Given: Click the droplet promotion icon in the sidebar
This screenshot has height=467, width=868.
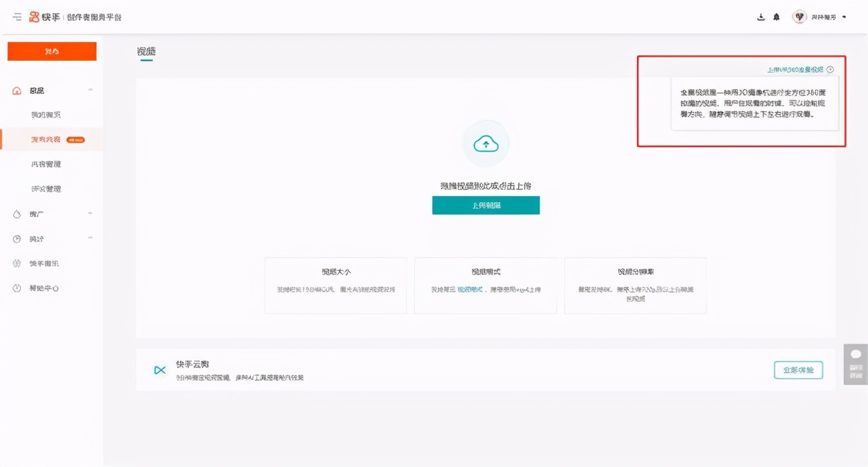Looking at the screenshot, I should pos(17,213).
